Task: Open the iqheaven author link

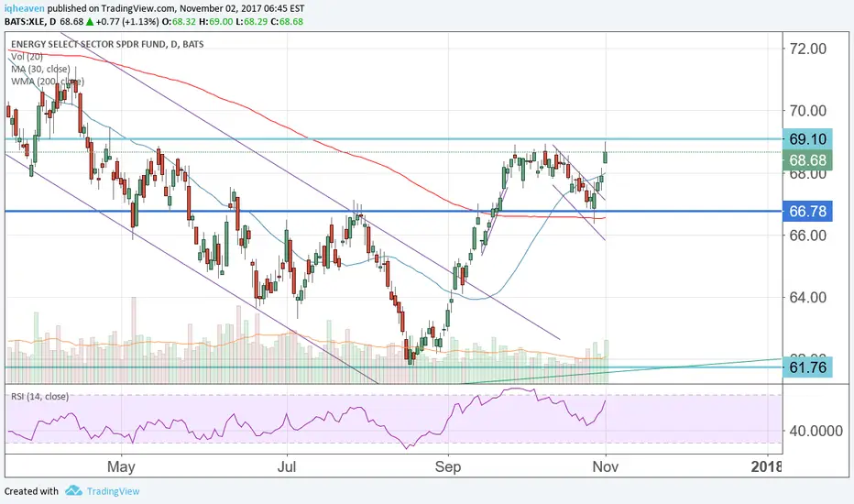Action: coord(25,9)
